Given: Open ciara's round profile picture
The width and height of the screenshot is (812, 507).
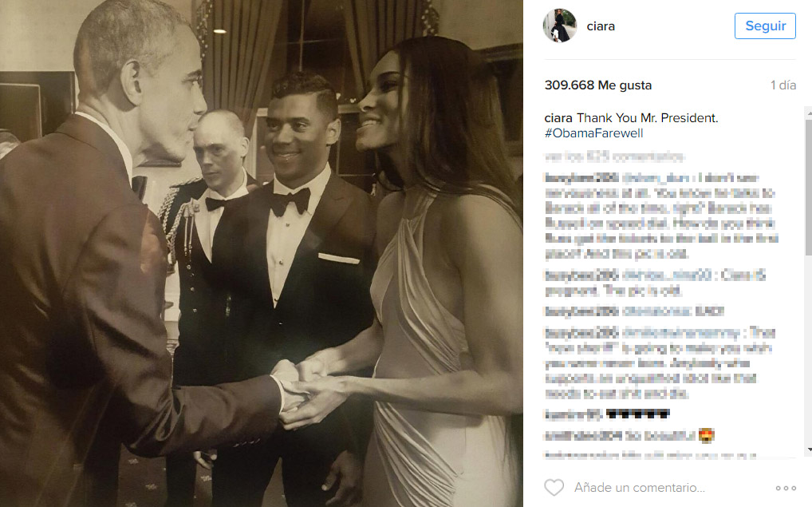Looking at the screenshot, I should click(x=560, y=26).
